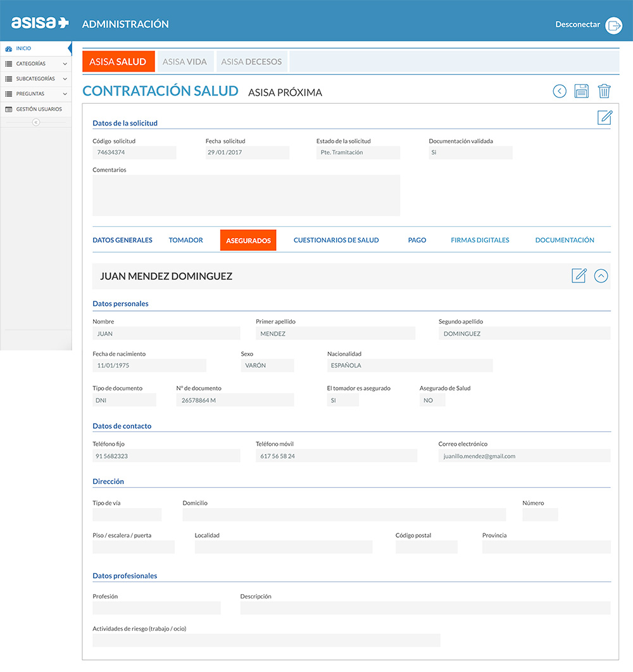Open the Firmas Digitales link

click(x=480, y=241)
